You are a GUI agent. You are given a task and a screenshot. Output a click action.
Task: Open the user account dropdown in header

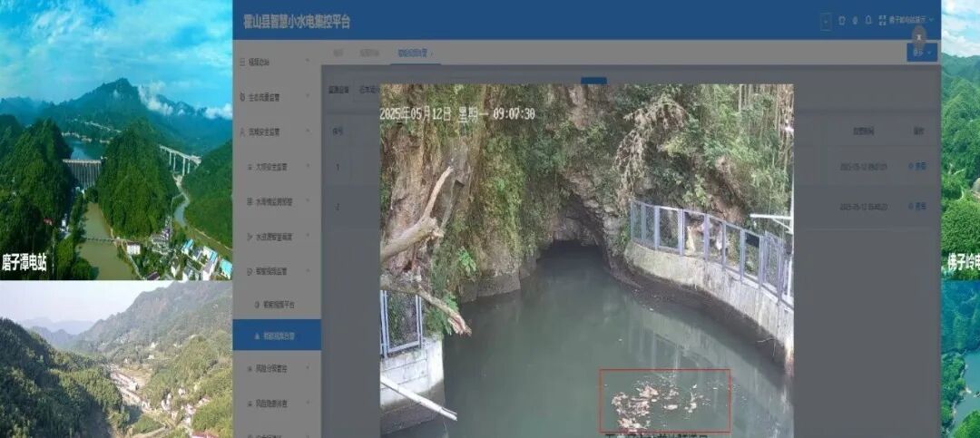907,20
